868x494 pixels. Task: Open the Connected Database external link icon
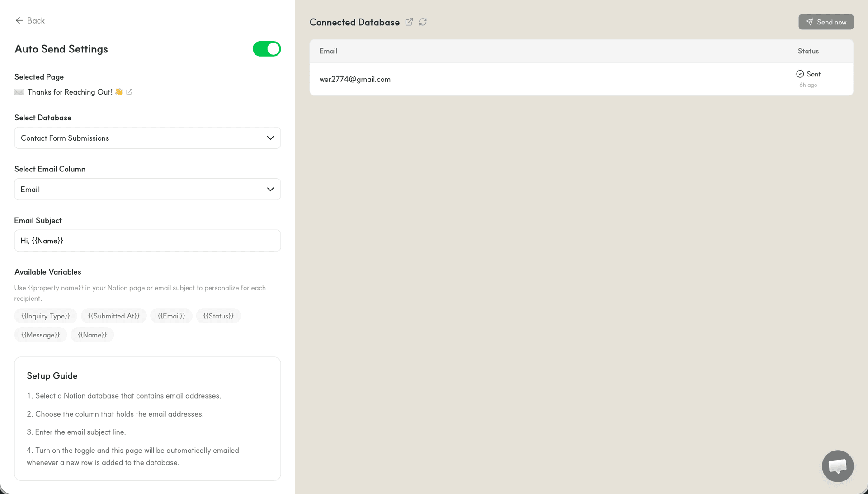[409, 22]
